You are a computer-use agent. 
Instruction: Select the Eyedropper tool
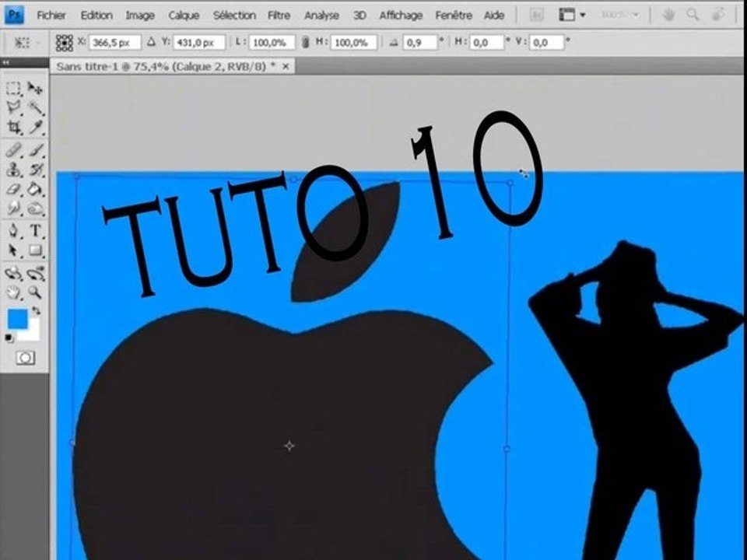point(36,127)
